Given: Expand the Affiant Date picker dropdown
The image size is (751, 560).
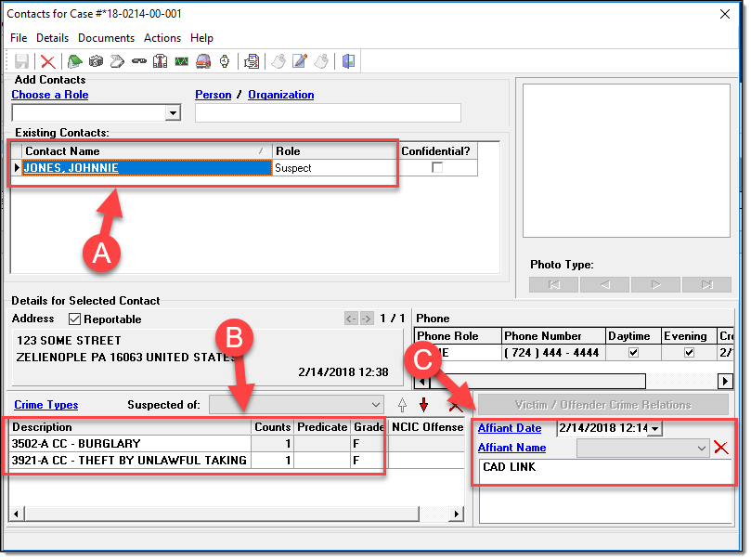Looking at the screenshot, I should pos(655,428).
